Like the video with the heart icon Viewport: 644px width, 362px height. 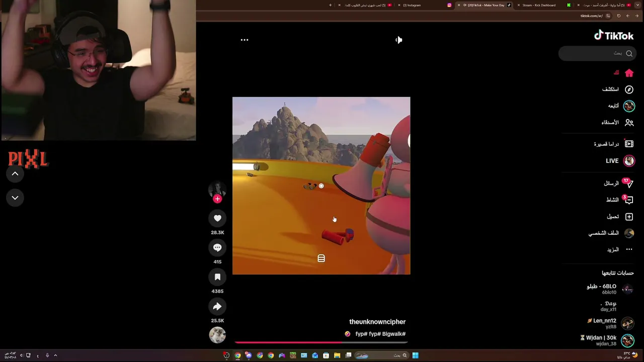(x=217, y=218)
